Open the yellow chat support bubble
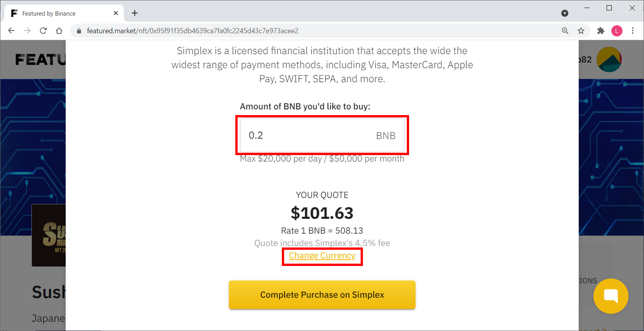The width and height of the screenshot is (644, 331). pos(611,296)
